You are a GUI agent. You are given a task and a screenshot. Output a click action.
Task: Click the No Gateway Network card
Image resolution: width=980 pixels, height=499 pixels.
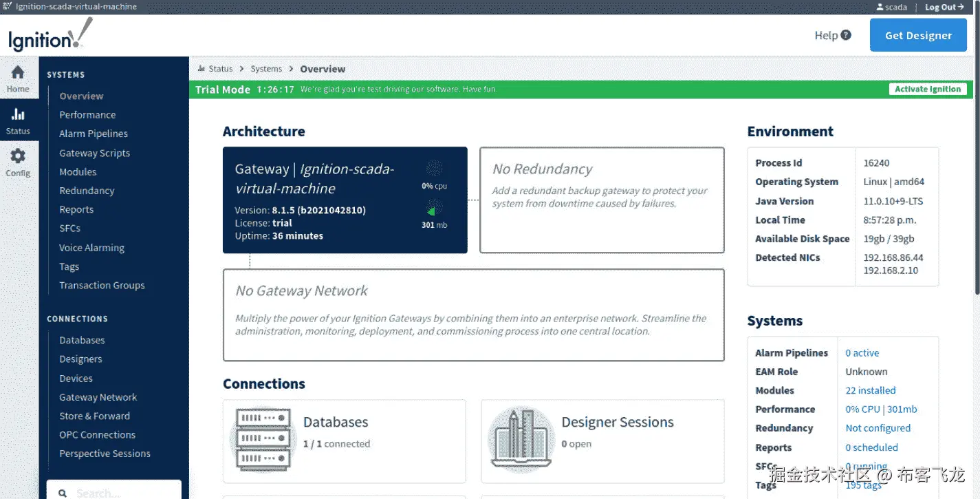(x=474, y=315)
